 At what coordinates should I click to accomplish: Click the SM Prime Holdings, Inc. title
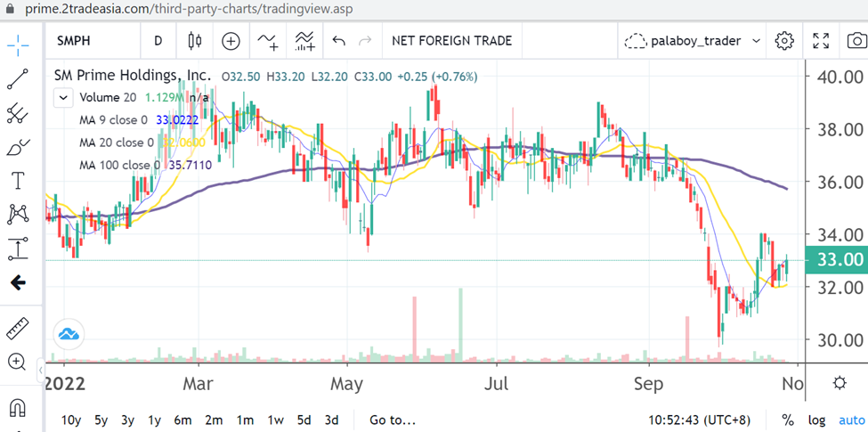(x=133, y=76)
